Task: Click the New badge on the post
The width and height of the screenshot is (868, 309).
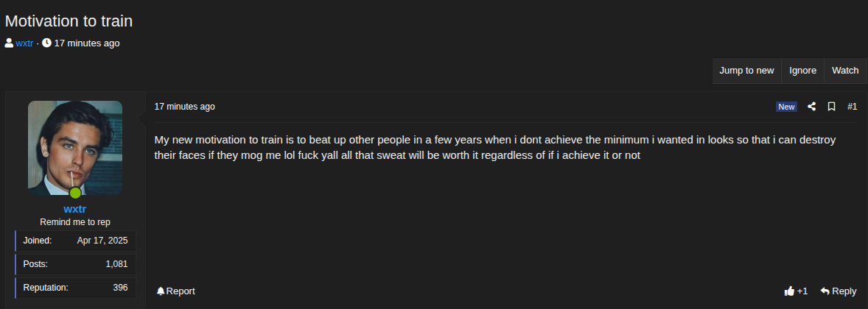Action: coord(786,107)
